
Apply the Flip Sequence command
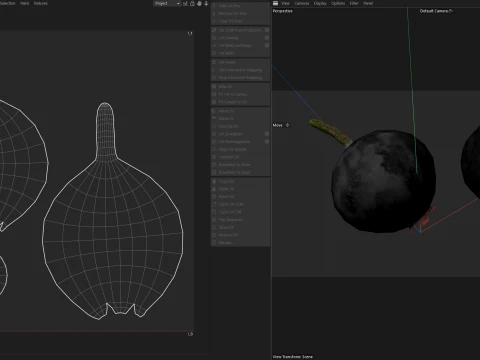(240, 220)
